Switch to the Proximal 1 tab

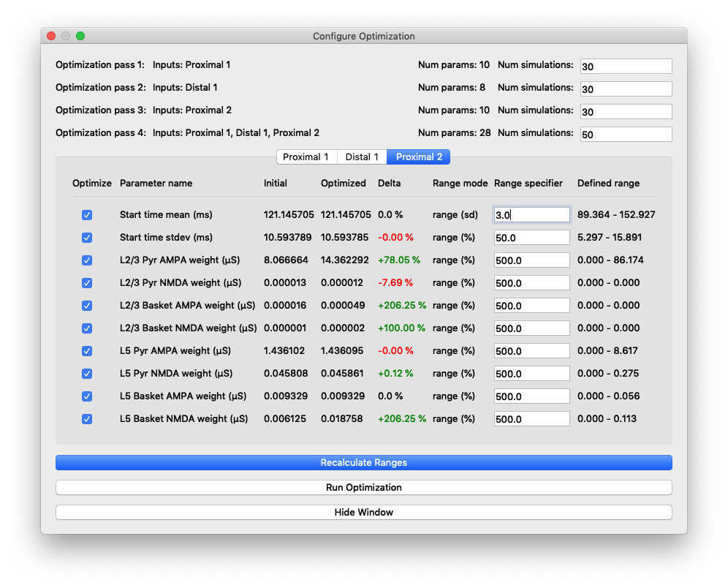click(x=306, y=157)
